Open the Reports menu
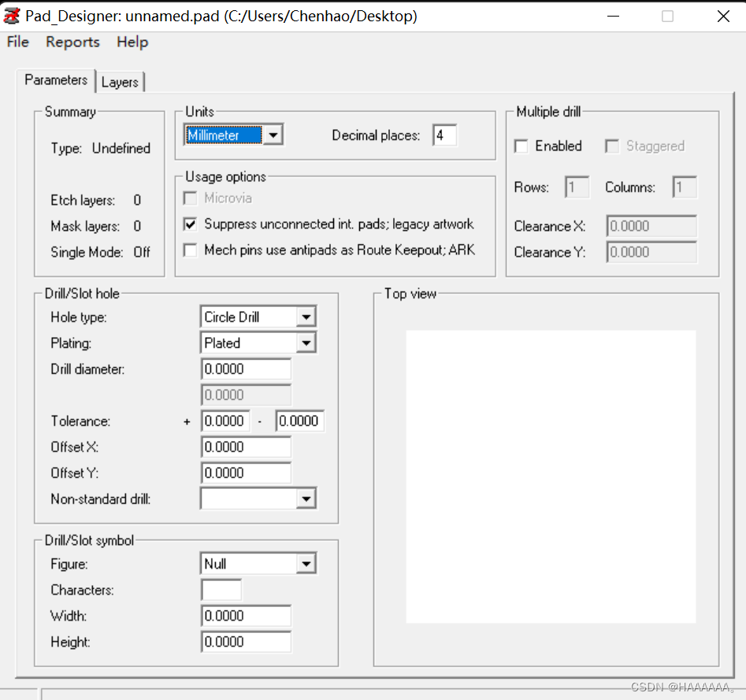The image size is (746, 700). point(72,43)
